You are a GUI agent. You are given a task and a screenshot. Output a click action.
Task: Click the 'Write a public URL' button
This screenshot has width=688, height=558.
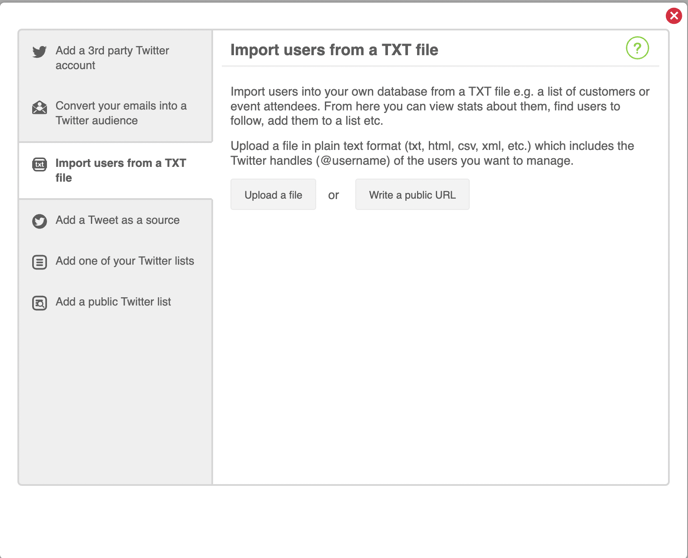point(412,194)
